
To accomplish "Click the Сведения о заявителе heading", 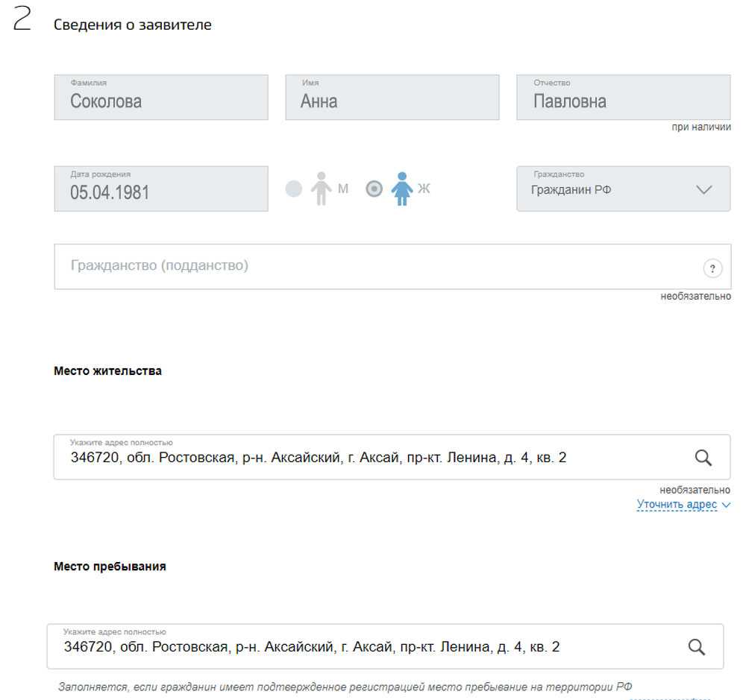I will tap(132, 25).
